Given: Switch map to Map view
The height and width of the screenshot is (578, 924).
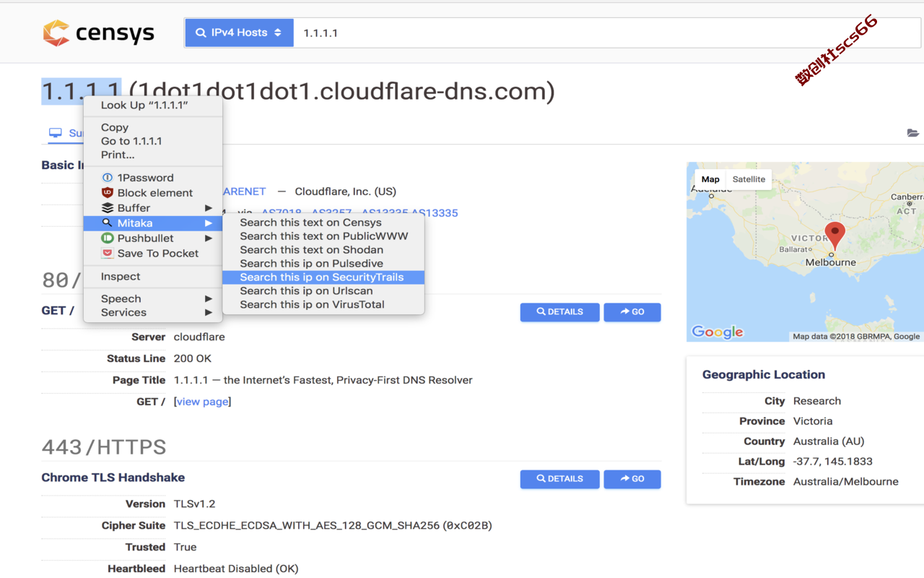Looking at the screenshot, I should pos(710,179).
